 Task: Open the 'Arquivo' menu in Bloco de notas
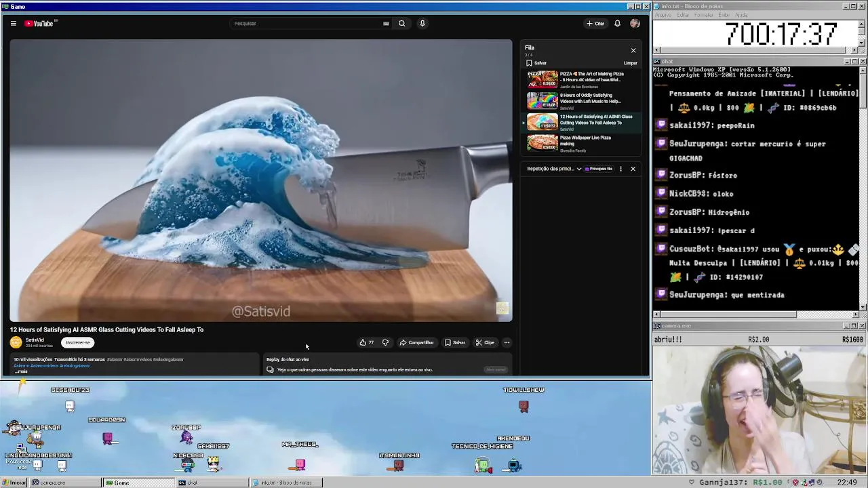click(663, 15)
